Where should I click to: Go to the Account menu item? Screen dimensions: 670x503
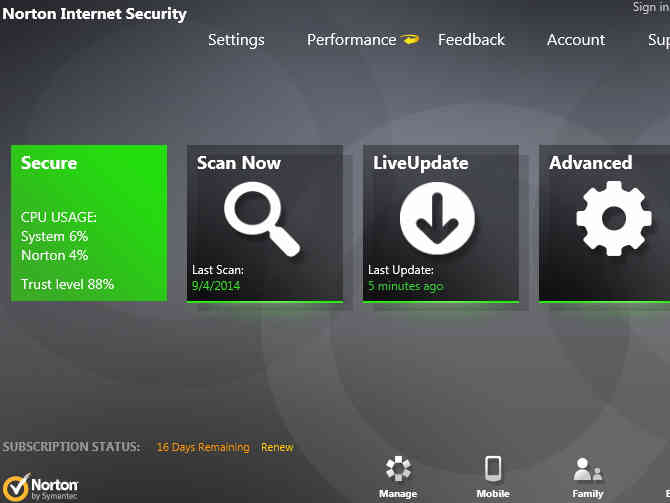pyautogui.click(x=575, y=40)
